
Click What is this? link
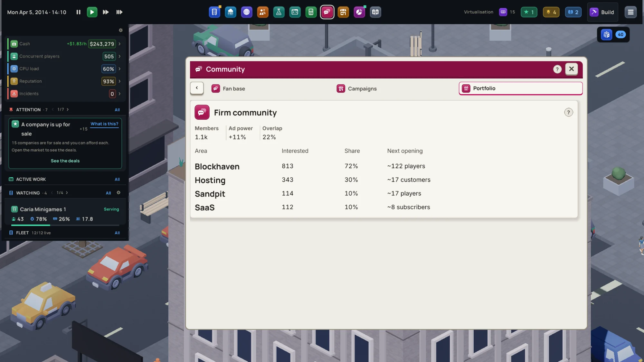(104, 124)
